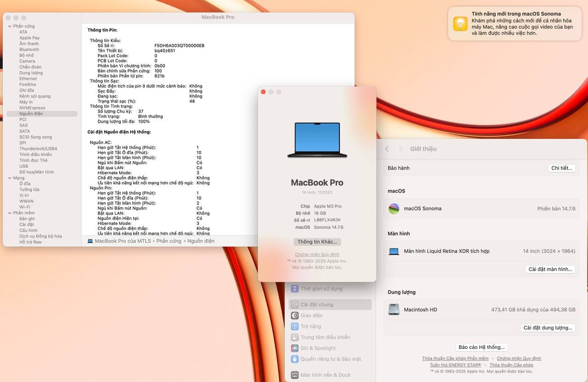Viewport: 588px width, 382px height.
Task: Click serial number L00FLX4MJH
Action: (x=327, y=220)
